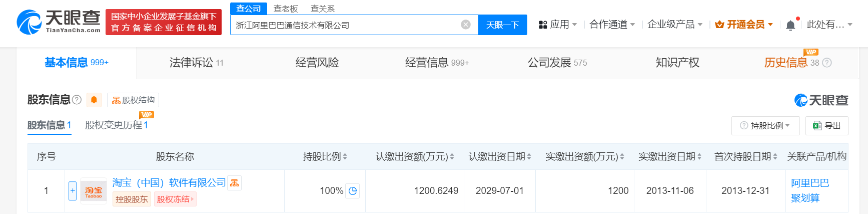Image resolution: width=868 pixels, height=214 pixels.
Task: Click the 控股股东 tag
Action: point(132,199)
